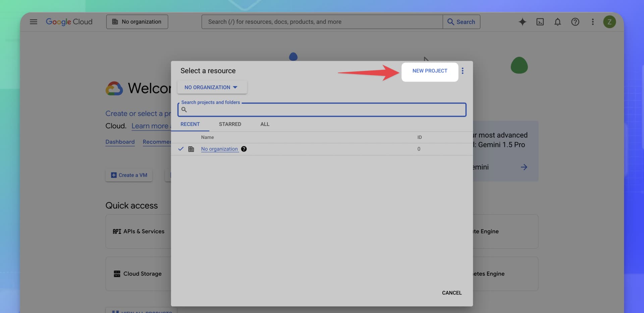Screen dimensions: 644x313
Task: Activate Cloud Shell terminal icon
Action: click(540, 21)
